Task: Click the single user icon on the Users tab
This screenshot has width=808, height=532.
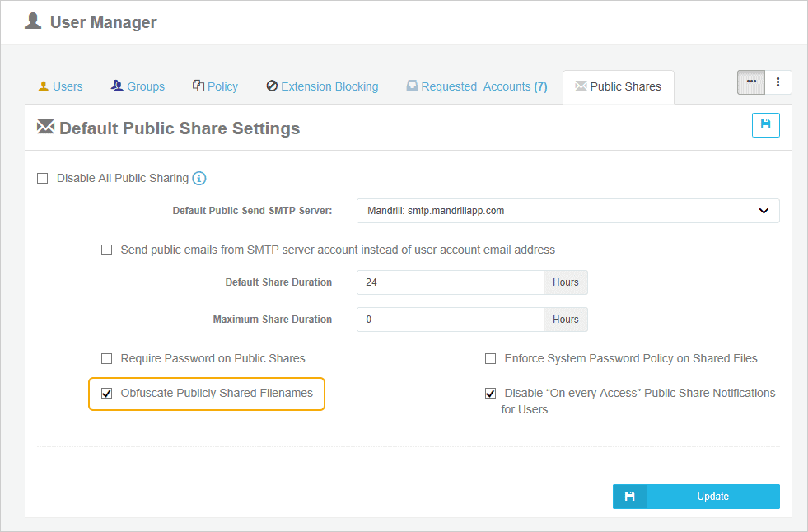Action: [44, 86]
